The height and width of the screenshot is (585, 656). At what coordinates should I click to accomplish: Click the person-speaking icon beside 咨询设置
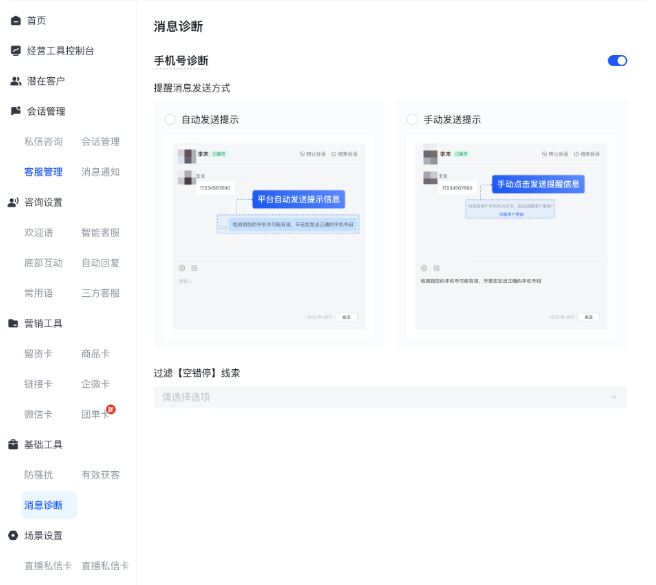[13, 203]
